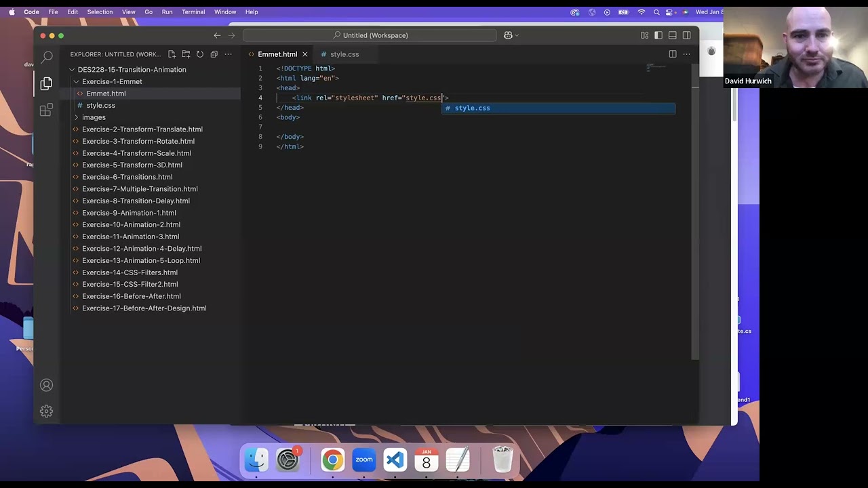868x488 pixels.
Task: Click the editor vertical scrollbar
Action: (x=694, y=210)
